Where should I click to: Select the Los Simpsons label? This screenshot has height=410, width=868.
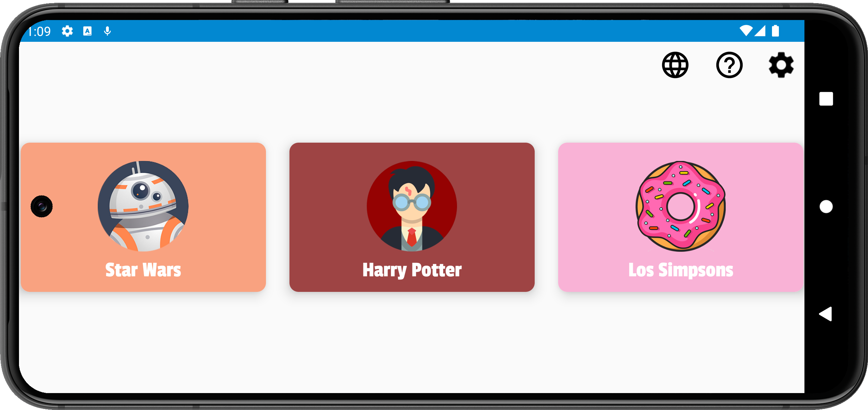(x=680, y=270)
